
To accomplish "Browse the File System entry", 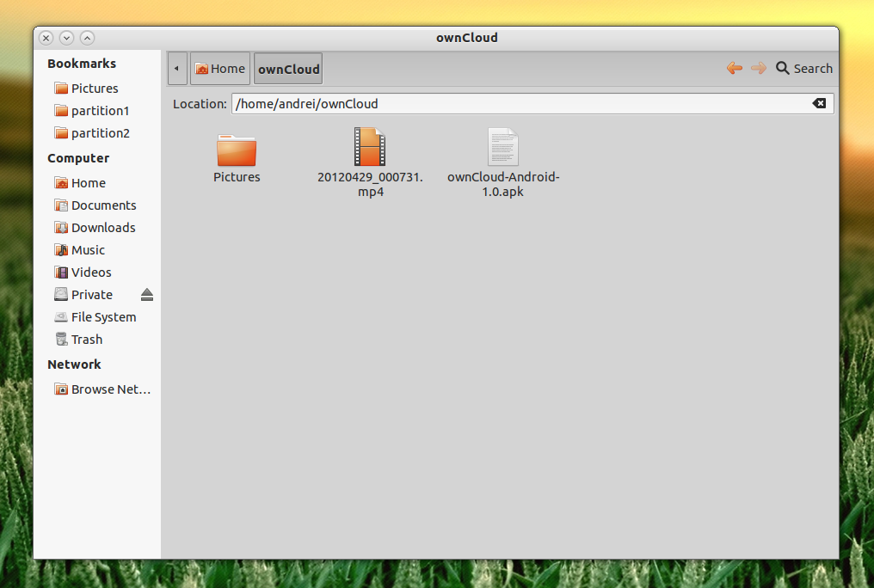I will (x=104, y=316).
